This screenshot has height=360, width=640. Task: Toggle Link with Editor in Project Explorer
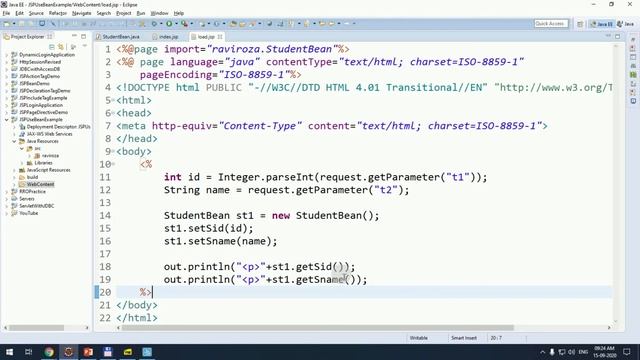[61, 47]
